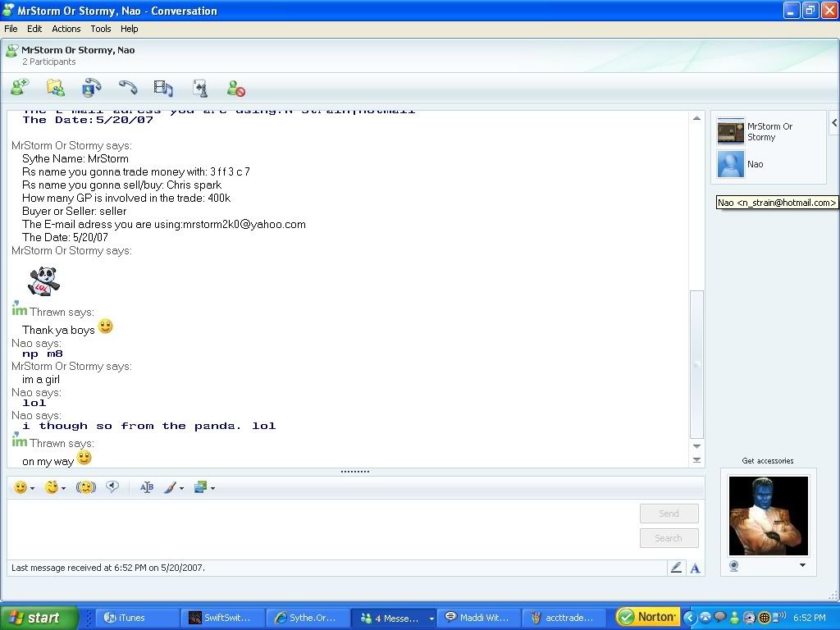Open the emoticon picker smiley
The height and width of the screenshot is (630, 840).
(21, 487)
